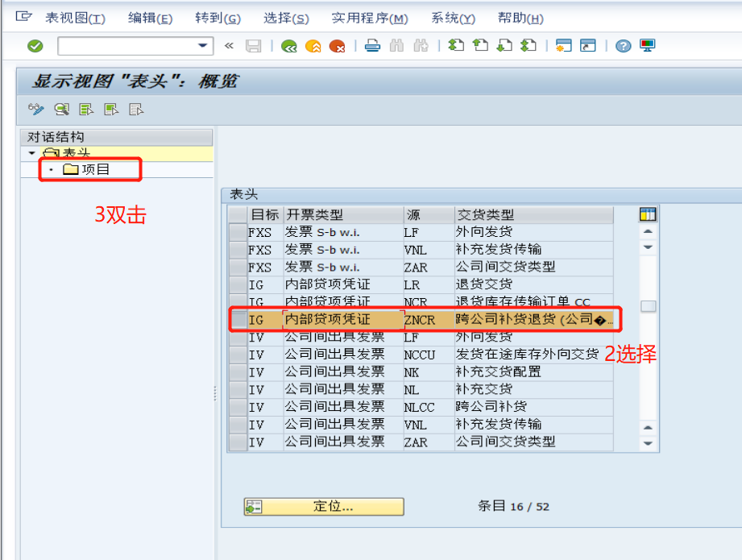Select row selector for IV NLCC row
This screenshot has width=742, height=560.
pyautogui.click(x=238, y=407)
